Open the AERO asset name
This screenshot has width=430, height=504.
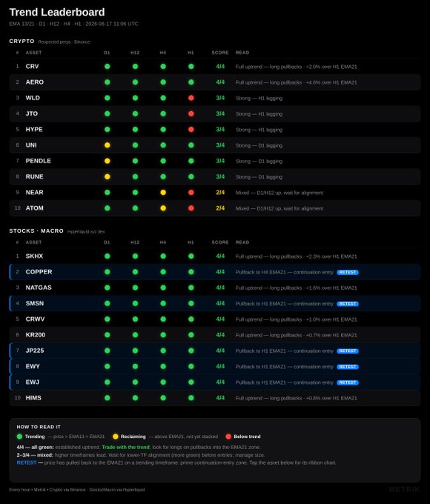[x=35, y=82]
